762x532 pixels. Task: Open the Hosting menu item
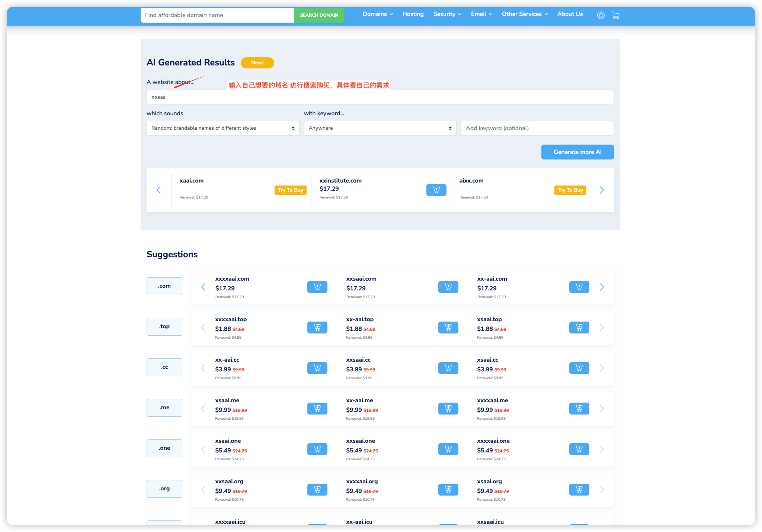click(x=413, y=14)
